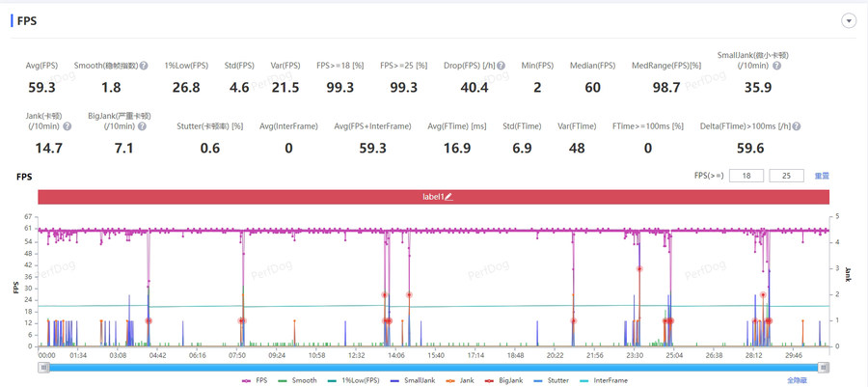The width and height of the screenshot is (868, 387).
Task: Click FPS threshold field showing 18
Action: click(746, 176)
